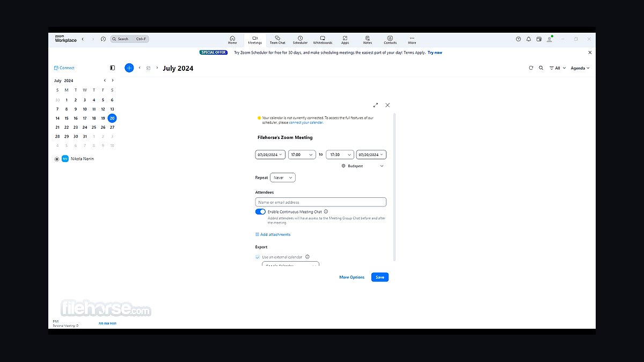
Task: Expand the meeting dialog to full view
Action: (x=376, y=105)
